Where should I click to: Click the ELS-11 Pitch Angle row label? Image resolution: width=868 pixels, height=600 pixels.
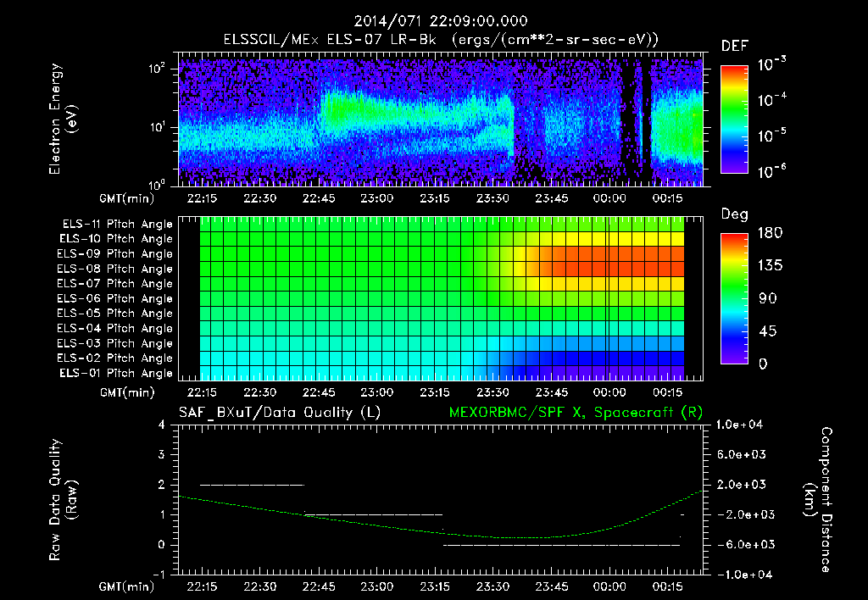[117, 225]
